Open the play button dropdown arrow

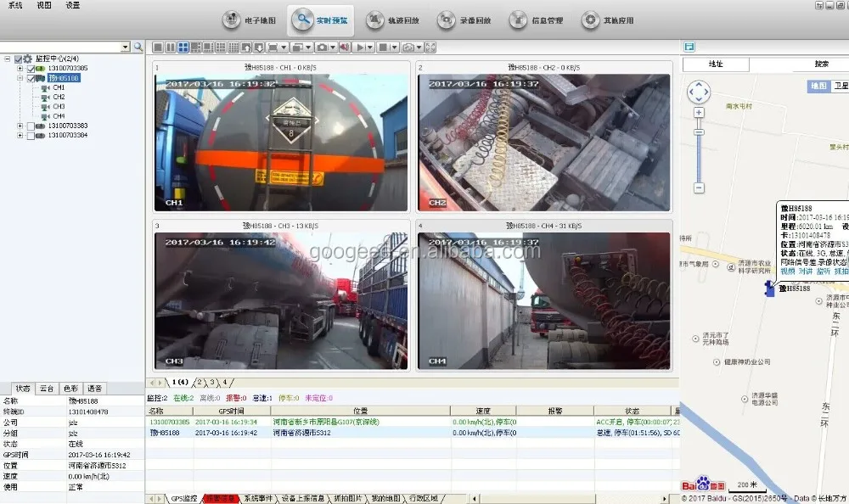click(370, 48)
